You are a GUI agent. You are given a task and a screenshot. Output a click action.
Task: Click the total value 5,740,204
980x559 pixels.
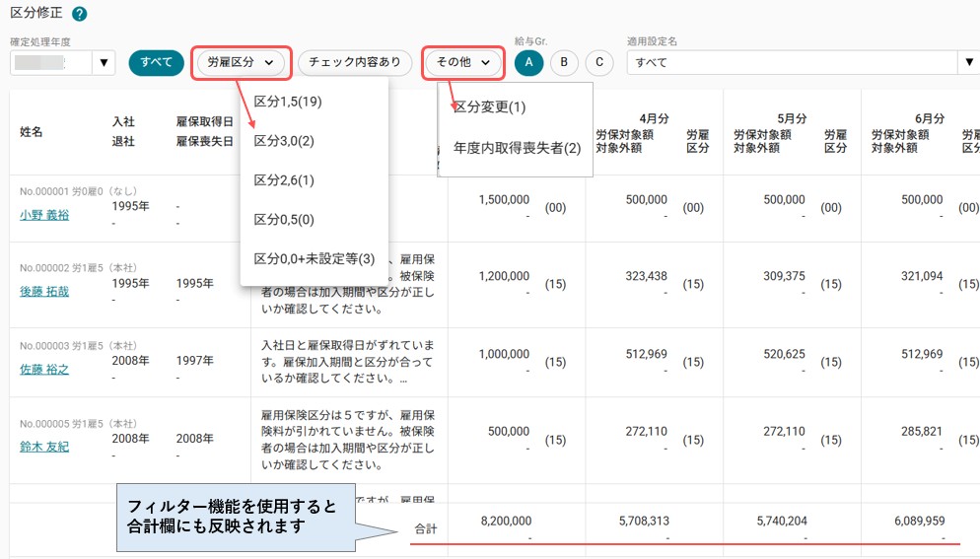click(782, 521)
